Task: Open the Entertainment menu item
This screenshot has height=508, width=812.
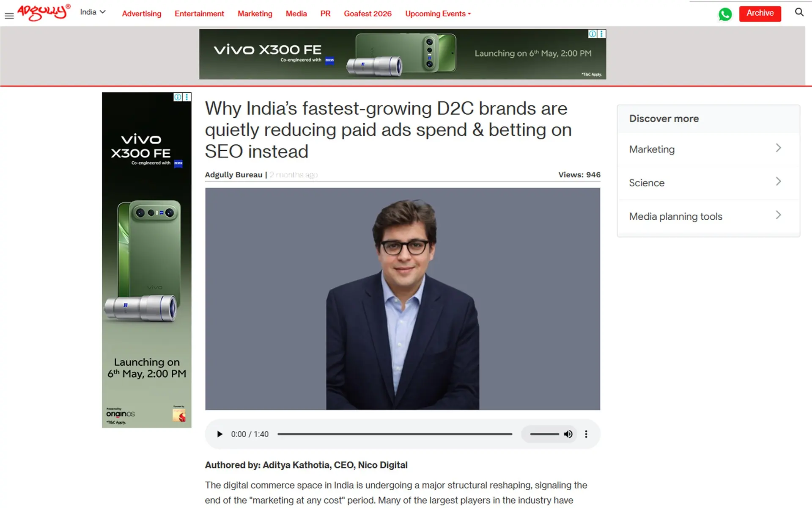Action: click(x=199, y=14)
